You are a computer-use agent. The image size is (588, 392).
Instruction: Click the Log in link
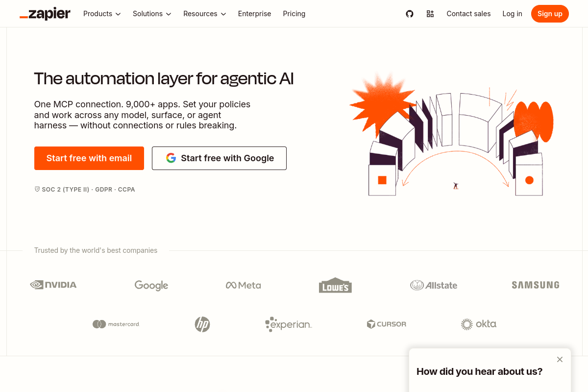click(x=512, y=14)
